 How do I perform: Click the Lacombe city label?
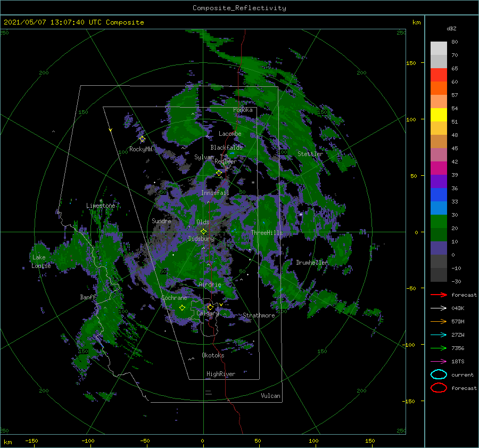pyautogui.click(x=230, y=134)
